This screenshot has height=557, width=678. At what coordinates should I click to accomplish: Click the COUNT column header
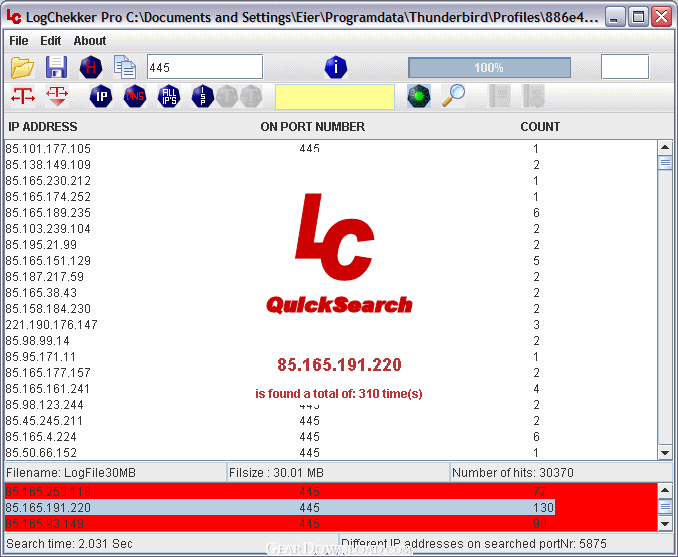pos(540,127)
